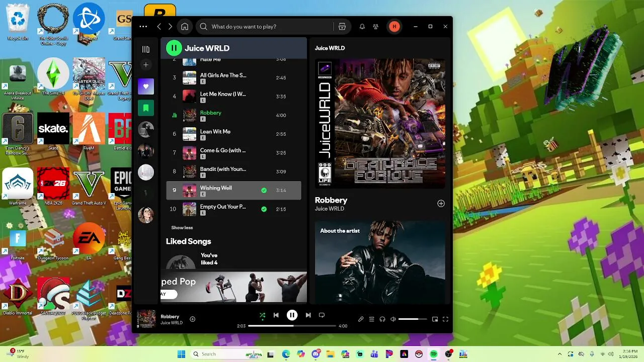Screen dimensions: 644x362
Task: Open the three-dot Spotify menu
Action: [x=143, y=27]
